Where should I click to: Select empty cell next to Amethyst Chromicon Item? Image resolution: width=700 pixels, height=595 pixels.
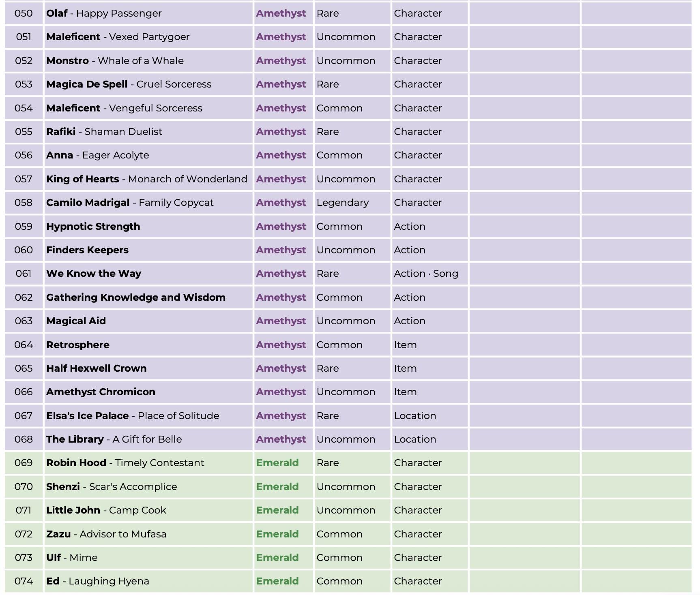pyautogui.click(x=525, y=392)
